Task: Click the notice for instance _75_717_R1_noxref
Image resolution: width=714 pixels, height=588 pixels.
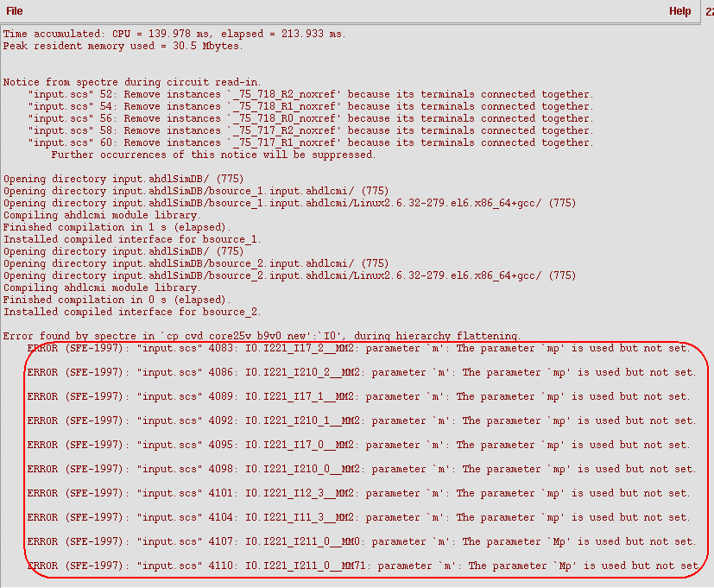Action: [310, 142]
